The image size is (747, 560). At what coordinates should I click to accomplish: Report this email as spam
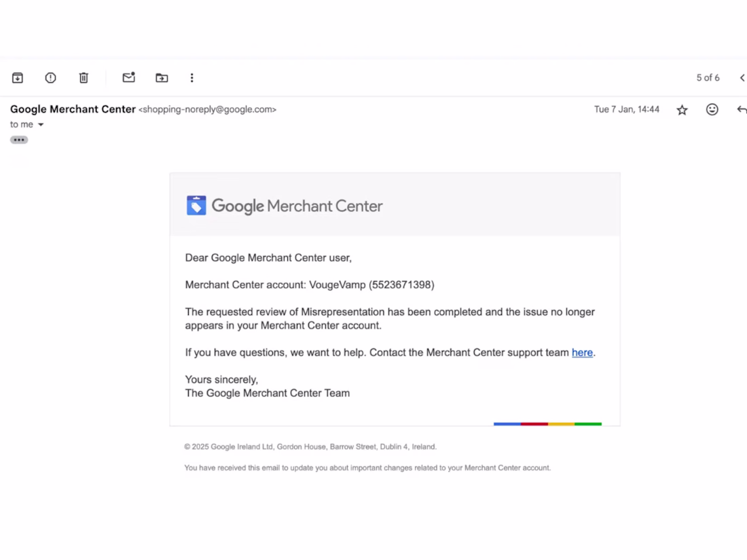click(x=50, y=77)
